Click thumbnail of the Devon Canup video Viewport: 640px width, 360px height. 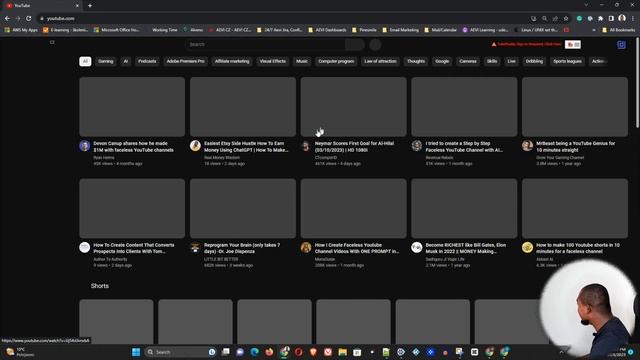[x=132, y=107]
